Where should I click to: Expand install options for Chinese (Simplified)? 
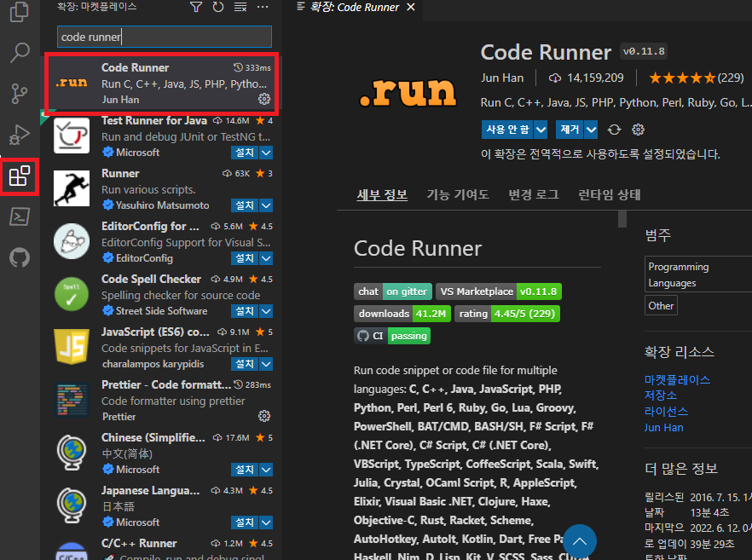(266, 469)
